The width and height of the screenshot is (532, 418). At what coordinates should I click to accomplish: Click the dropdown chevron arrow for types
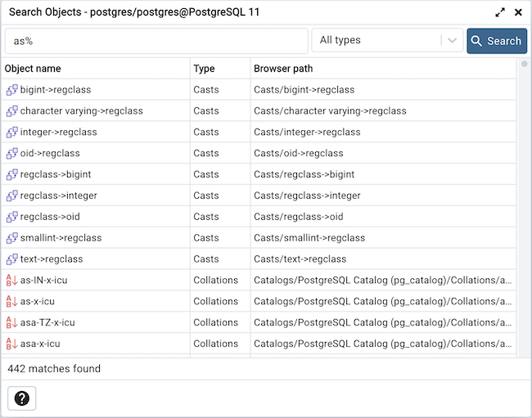452,41
